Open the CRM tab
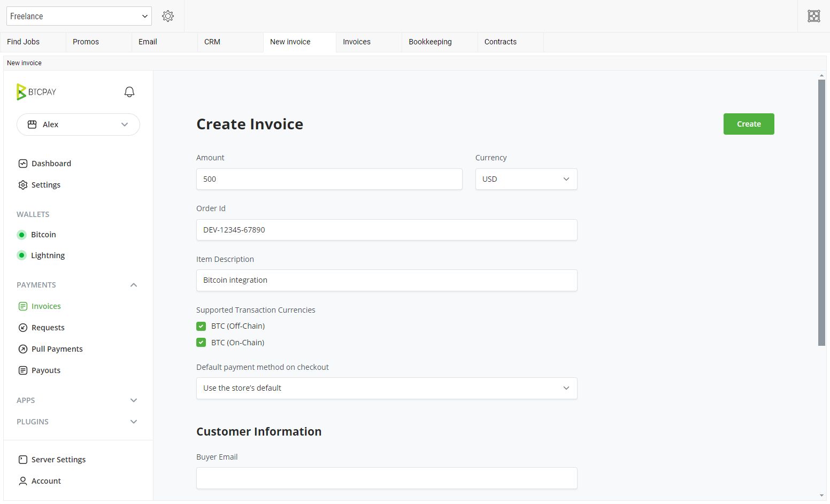This screenshot has height=504, width=830. coord(212,42)
